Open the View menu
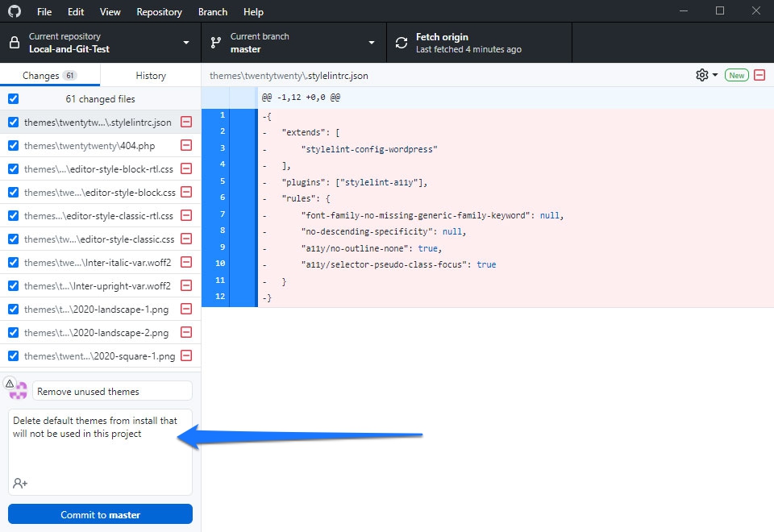Viewport: 774px width, 532px height. pyautogui.click(x=110, y=12)
